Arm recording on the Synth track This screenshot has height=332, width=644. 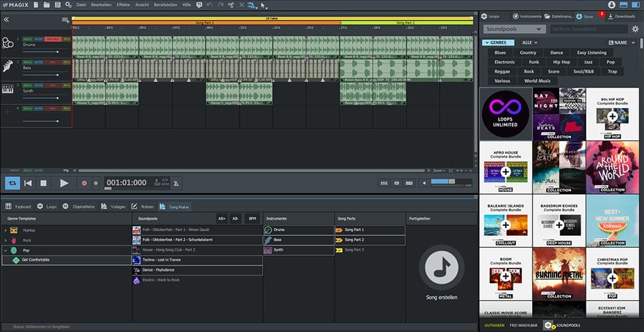[x=52, y=86]
